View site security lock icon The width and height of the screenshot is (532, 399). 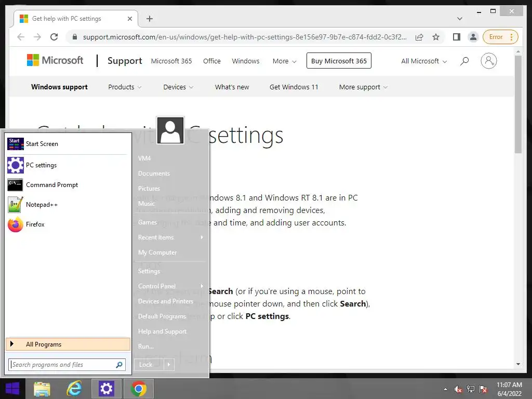(x=75, y=37)
